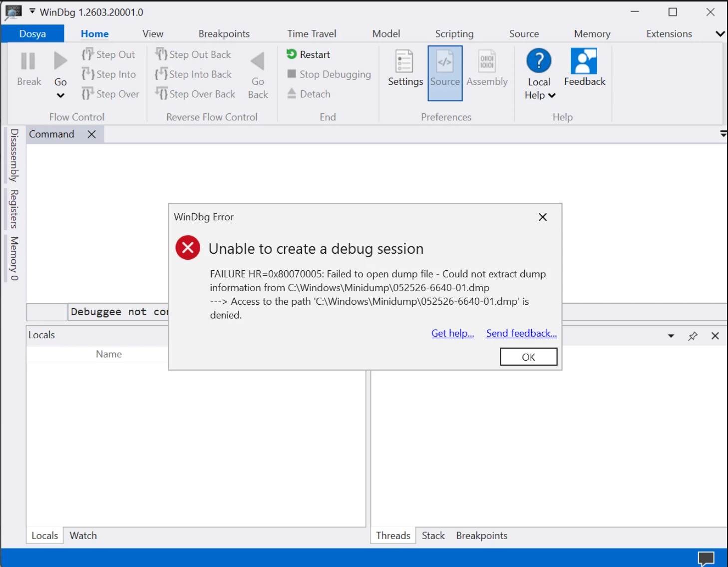
Task: Select the Locals bottom tab
Action: click(x=45, y=536)
